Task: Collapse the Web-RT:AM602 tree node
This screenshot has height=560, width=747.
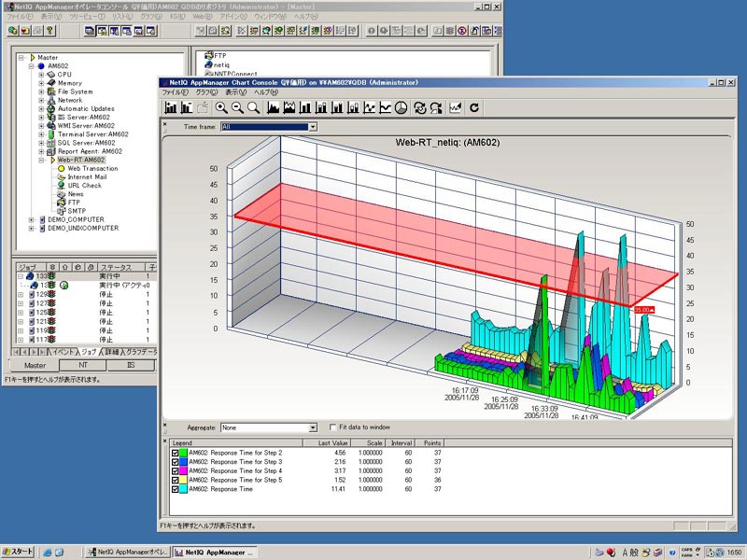Action: coord(41,160)
